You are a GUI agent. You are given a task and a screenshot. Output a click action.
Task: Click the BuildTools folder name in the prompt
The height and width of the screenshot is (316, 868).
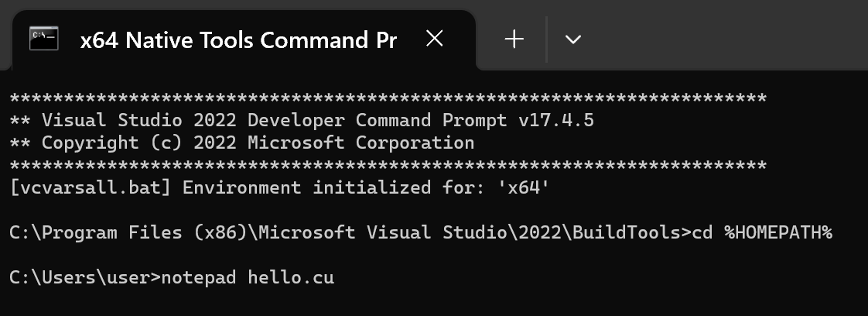(627, 232)
